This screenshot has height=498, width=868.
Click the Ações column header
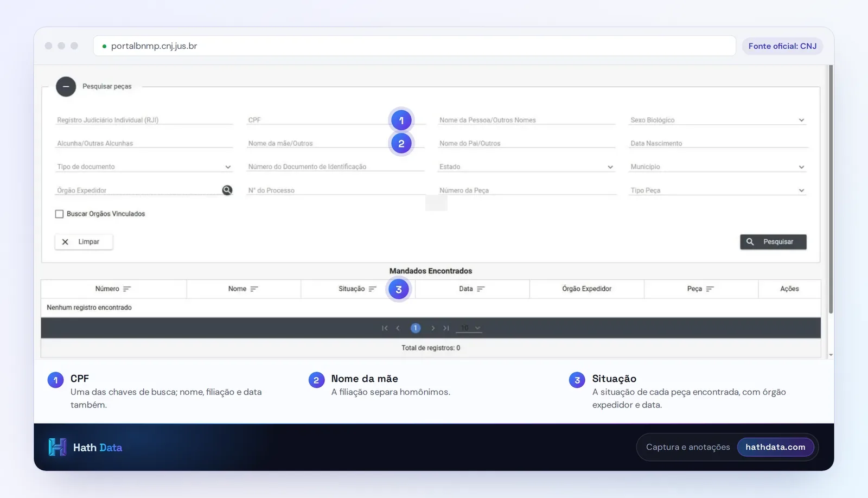click(789, 289)
